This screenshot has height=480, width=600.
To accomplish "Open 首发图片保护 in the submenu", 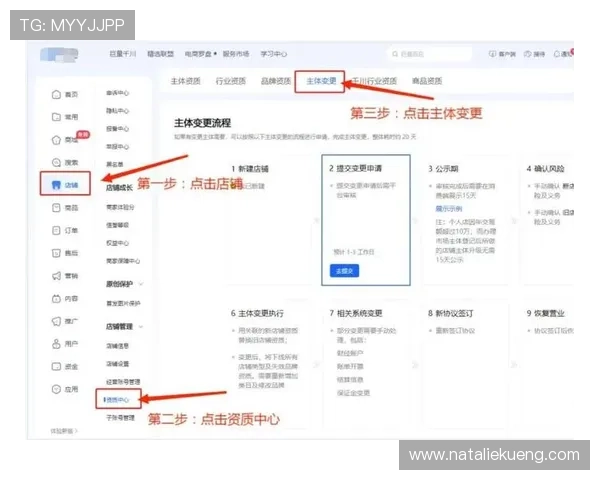I will pos(123,303).
